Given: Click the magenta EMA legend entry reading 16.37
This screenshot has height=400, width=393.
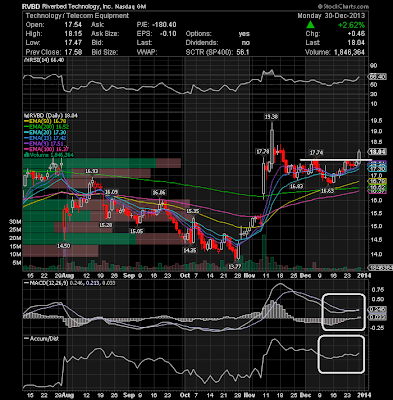Looking at the screenshot, I should coord(46,149).
